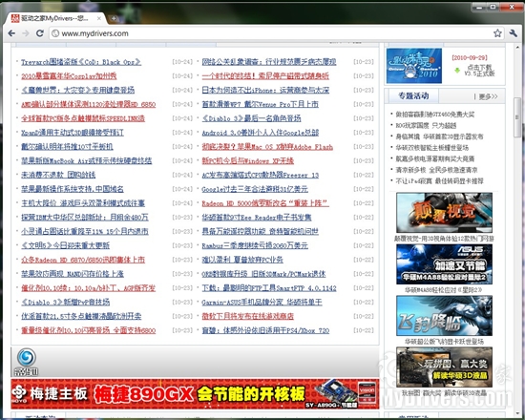Click the red 梅捷890GX motherboard banner ad
525x420 pixels.
click(195, 394)
